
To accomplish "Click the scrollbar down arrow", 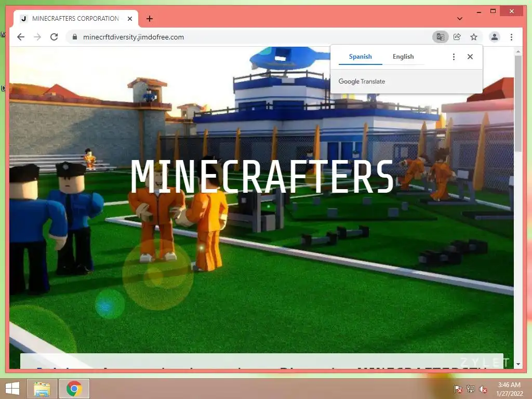I will tap(518, 364).
